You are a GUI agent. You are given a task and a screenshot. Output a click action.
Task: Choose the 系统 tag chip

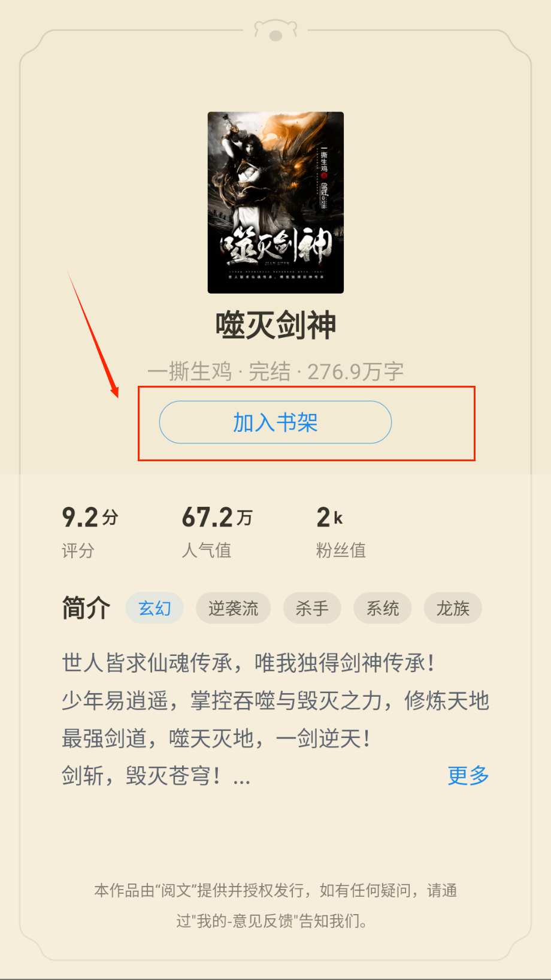click(x=383, y=609)
